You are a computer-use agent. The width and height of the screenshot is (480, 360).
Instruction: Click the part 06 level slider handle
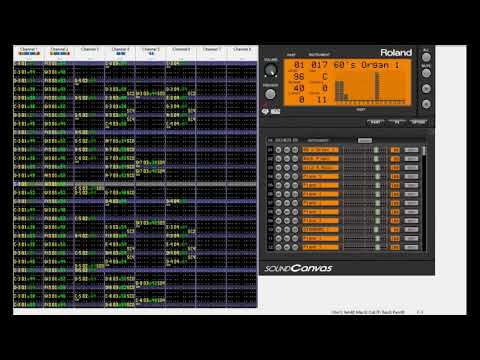pos(378,194)
